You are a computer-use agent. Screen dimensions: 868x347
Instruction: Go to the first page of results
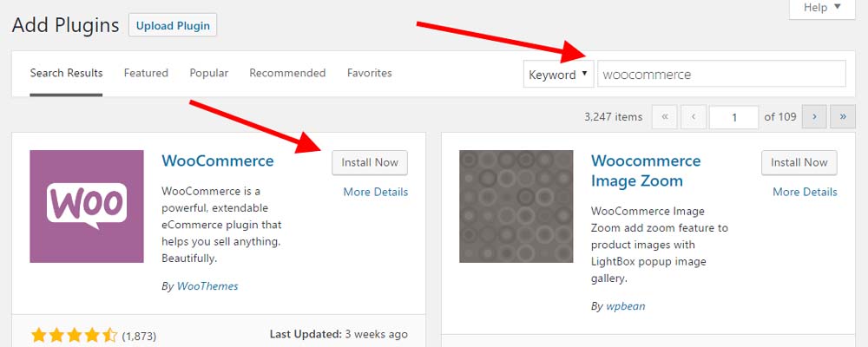(x=665, y=116)
